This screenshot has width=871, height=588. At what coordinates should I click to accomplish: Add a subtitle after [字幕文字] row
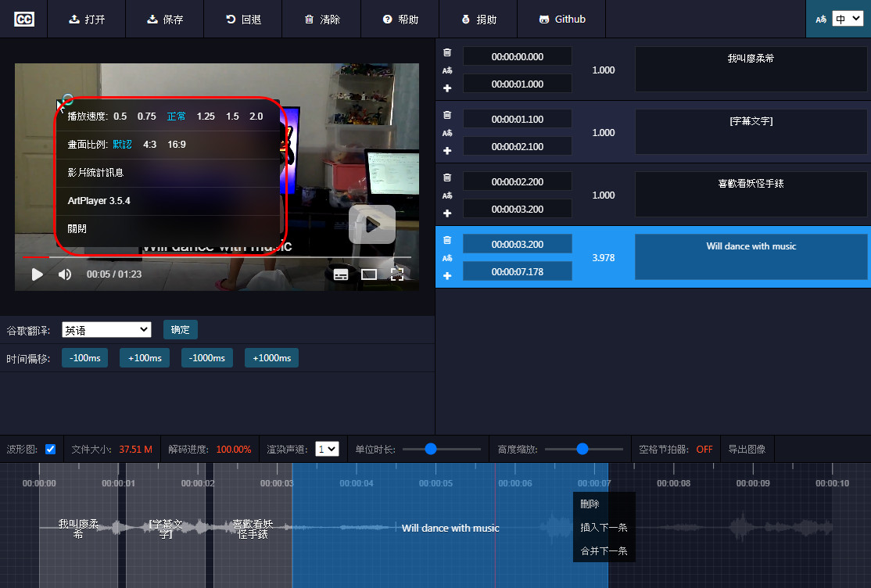coord(447,151)
